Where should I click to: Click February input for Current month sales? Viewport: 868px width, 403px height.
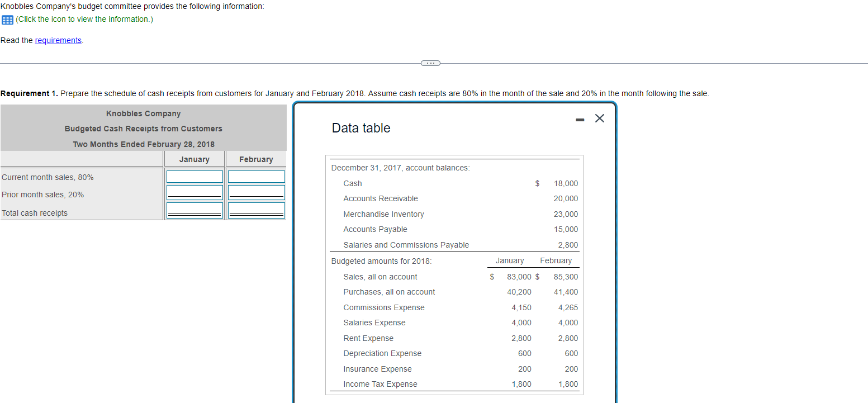pyautogui.click(x=256, y=177)
